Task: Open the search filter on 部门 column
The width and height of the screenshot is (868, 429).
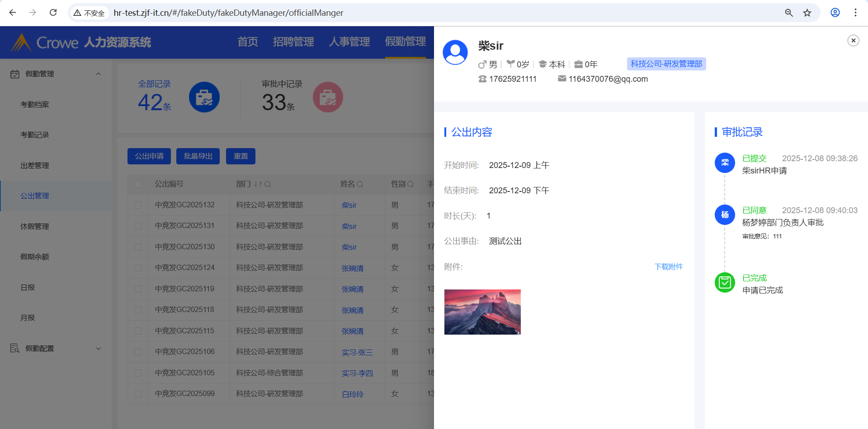Action: point(268,184)
